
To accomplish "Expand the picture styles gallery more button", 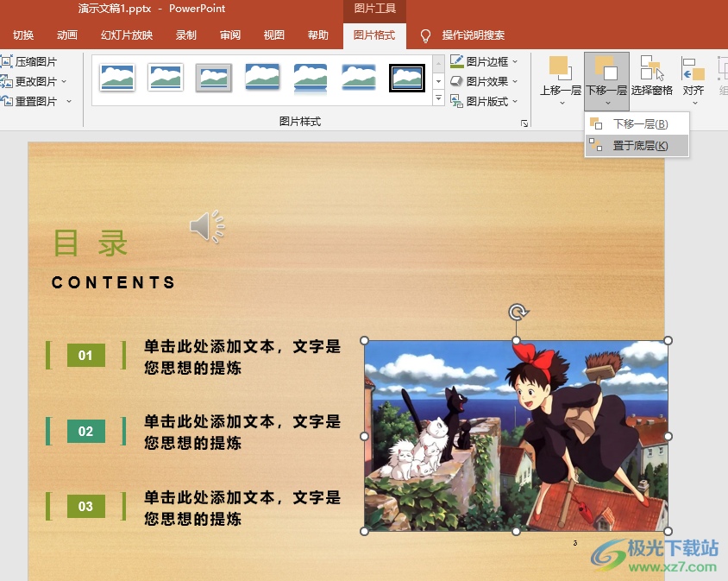I will pyautogui.click(x=438, y=98).
